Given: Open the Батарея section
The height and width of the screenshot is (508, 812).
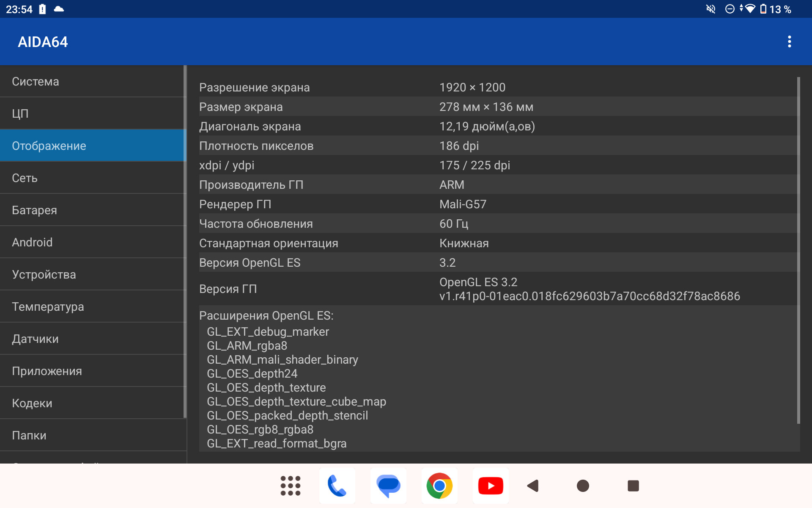Looking at the screenshot, I should pos(93,210).
